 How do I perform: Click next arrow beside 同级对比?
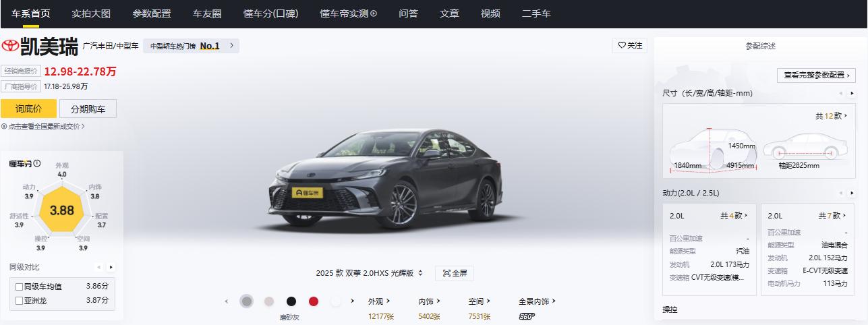point(111,267)
